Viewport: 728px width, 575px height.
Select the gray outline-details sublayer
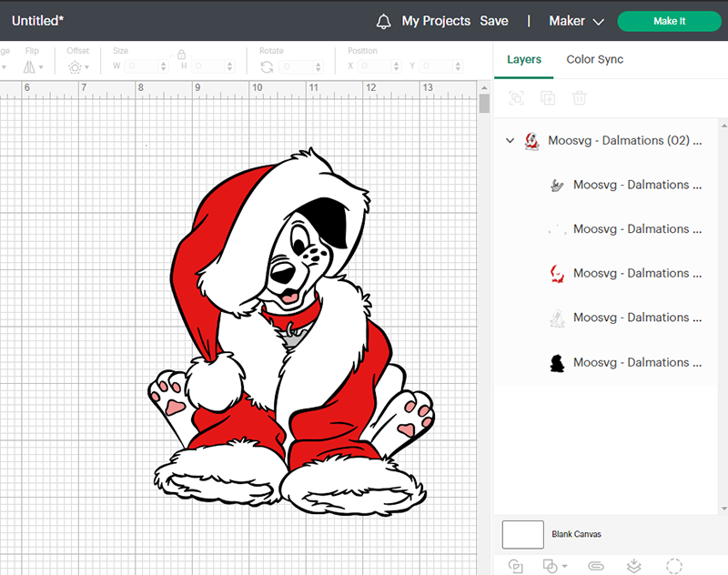tap(606, 185)
